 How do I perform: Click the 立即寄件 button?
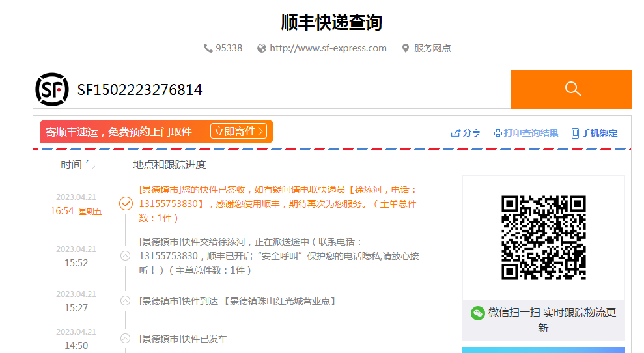(x=238, y=131)
